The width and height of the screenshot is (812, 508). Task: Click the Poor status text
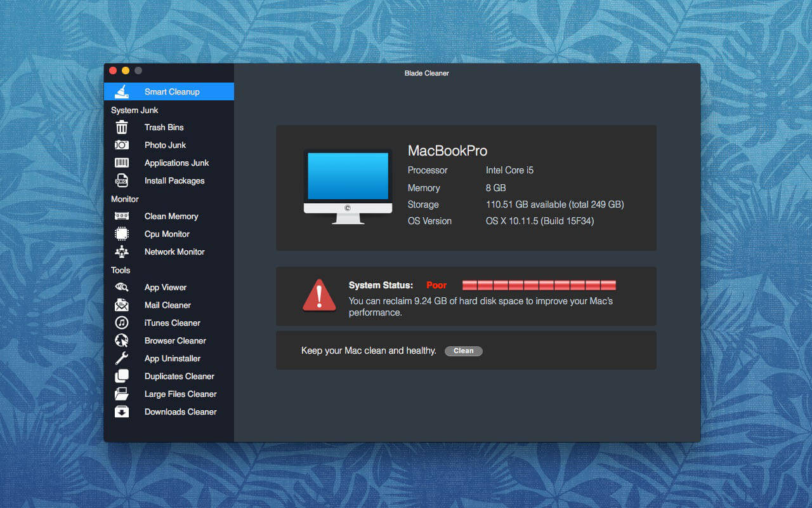(436, 285)
